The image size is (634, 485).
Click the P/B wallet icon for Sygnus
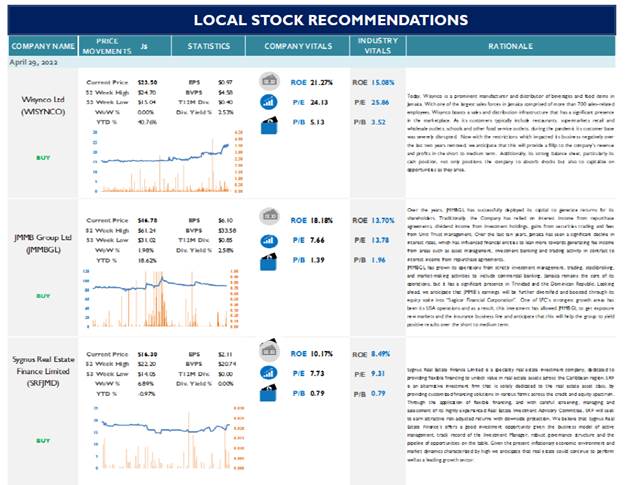[269, 393]
